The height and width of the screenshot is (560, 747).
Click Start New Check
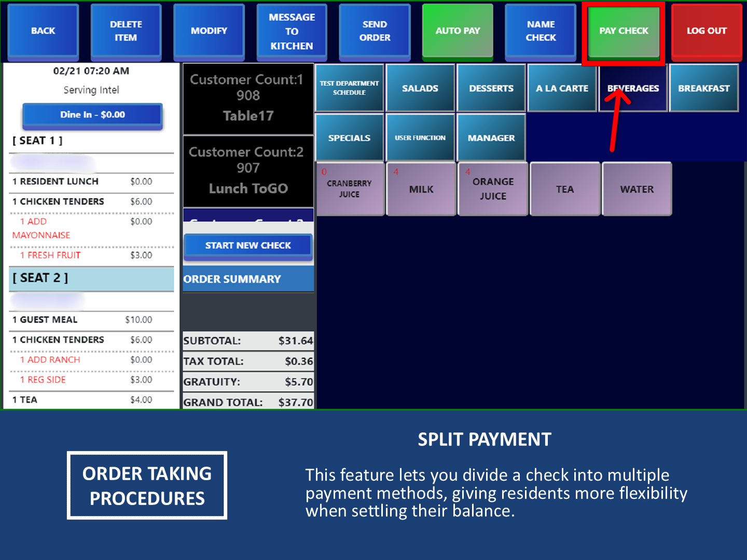click(x=248, y=246)
